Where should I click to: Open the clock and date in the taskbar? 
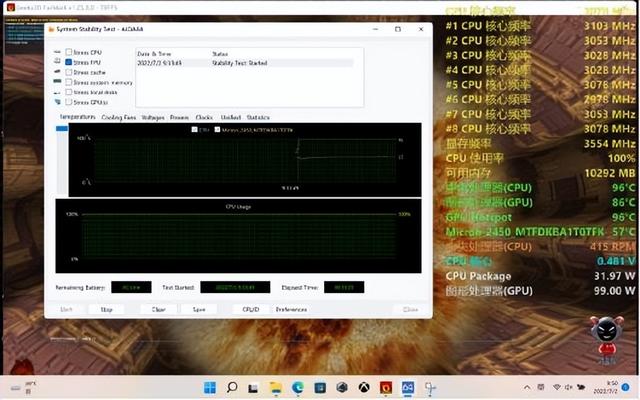pyautogui.click(x=605, y=387)
